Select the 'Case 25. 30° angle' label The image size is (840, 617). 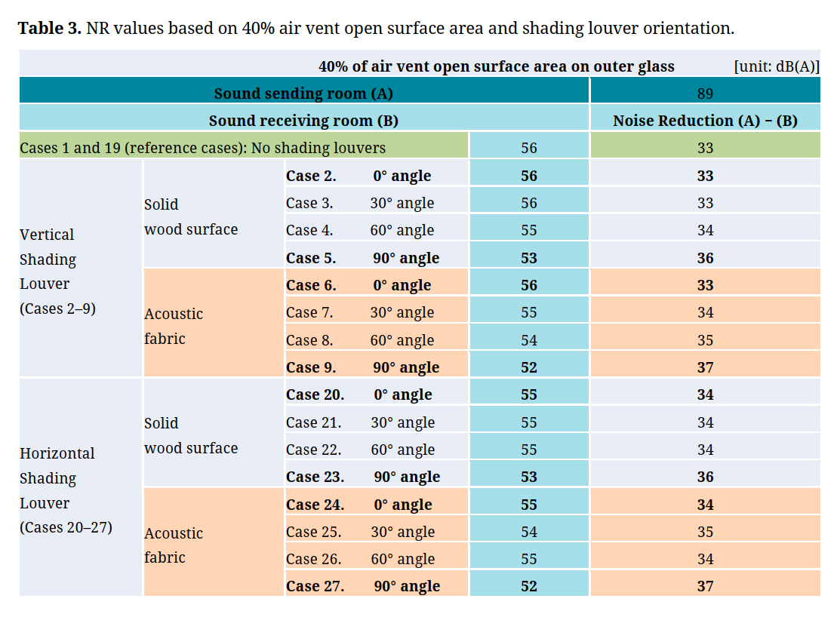[360, 532]
